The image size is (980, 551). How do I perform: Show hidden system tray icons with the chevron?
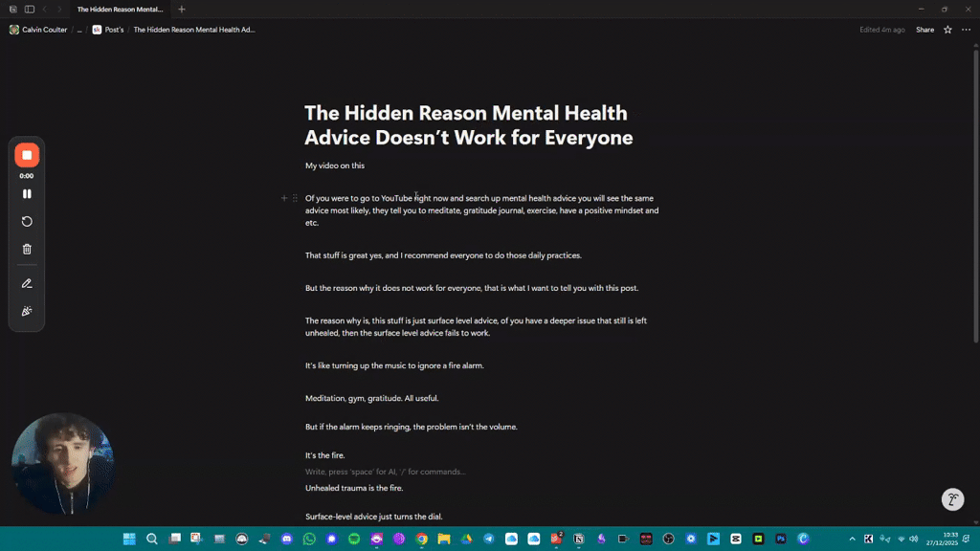click(x=853, y=539)
